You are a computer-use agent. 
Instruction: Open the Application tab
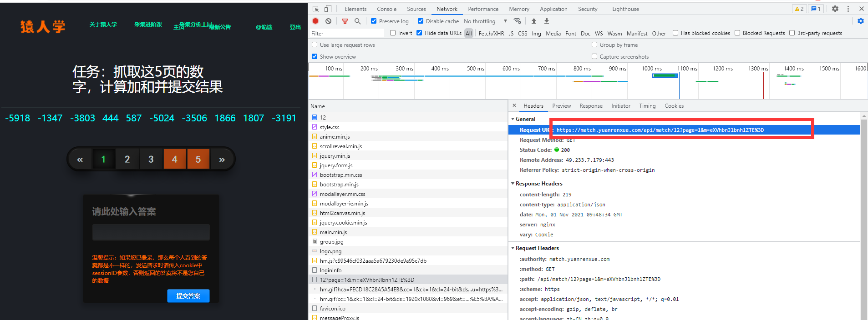(553, 9)
